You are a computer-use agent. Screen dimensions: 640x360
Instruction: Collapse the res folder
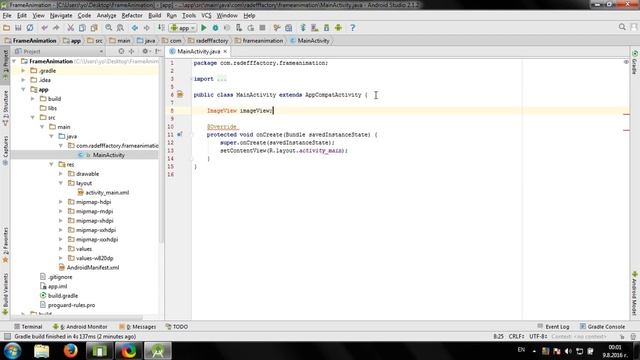51,164
